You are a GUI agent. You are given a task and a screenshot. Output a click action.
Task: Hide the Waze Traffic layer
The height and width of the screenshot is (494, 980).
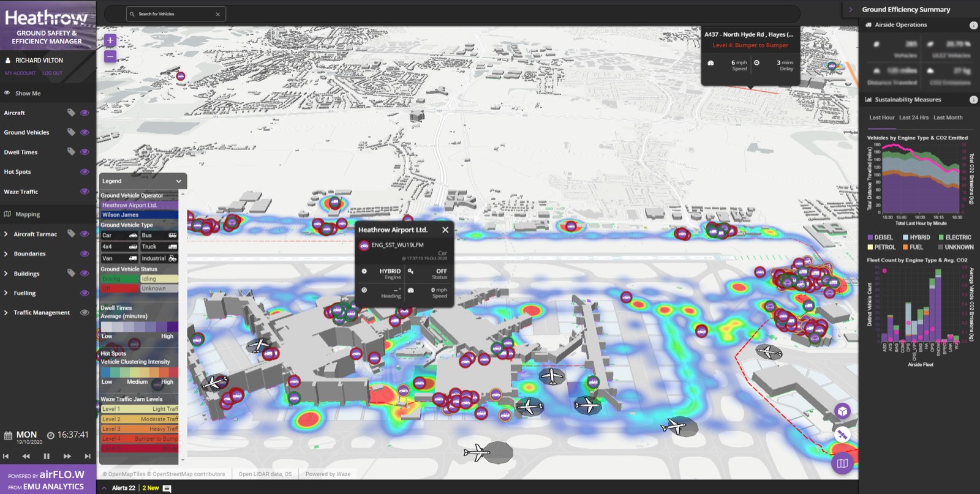tap(85, 191)
